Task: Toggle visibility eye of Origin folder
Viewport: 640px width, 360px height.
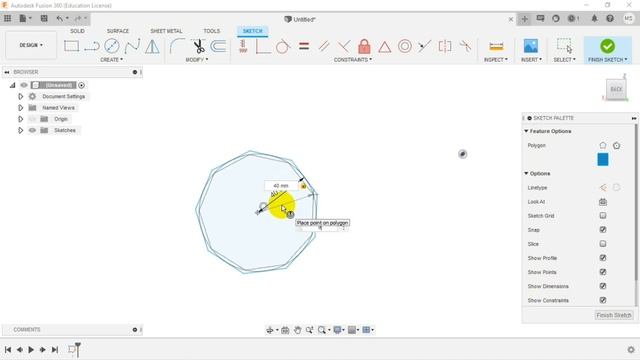Action: pyautogui.click(x=32, y=119)
